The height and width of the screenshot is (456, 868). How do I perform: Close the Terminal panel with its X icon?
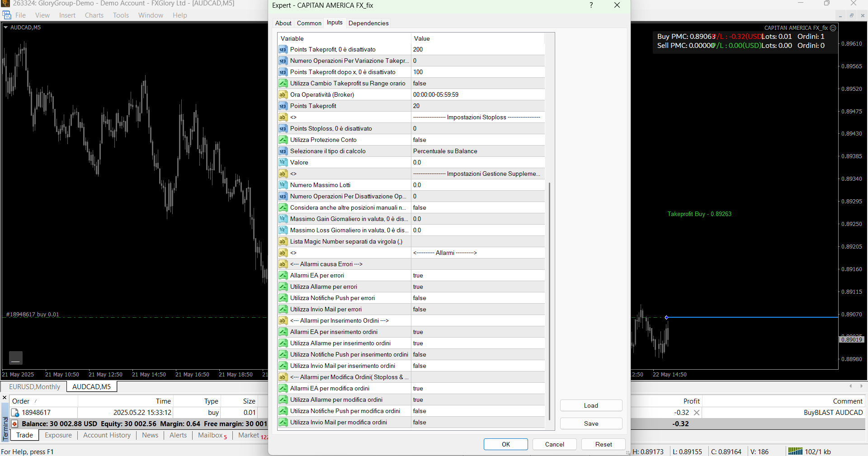(x=5, y=398)
